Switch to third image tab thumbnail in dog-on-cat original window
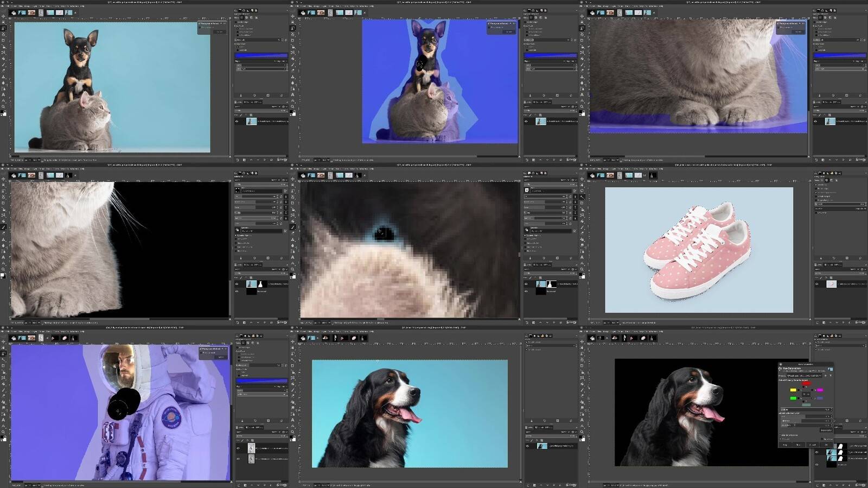Screen dimensions: 868x488 31,12
